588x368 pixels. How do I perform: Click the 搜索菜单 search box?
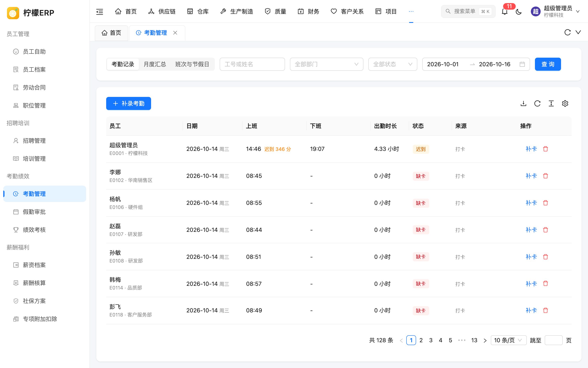[468, 11]
